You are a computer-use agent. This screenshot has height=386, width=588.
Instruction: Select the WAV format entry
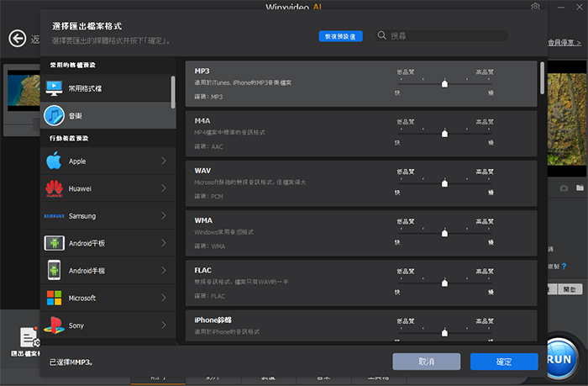click(x=361, y=183)
